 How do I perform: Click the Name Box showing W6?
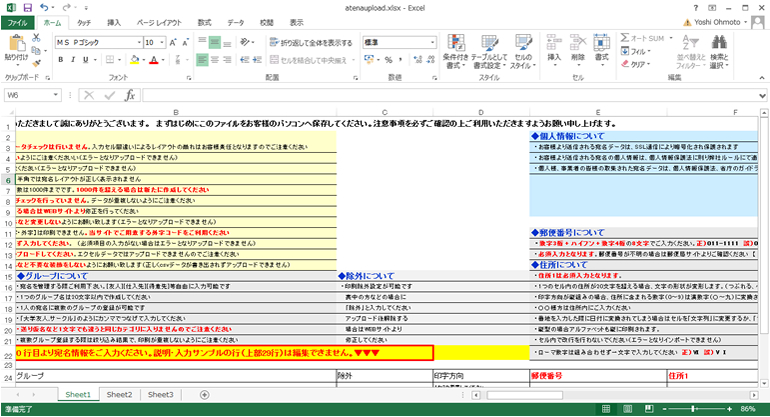tap(28, 95)
